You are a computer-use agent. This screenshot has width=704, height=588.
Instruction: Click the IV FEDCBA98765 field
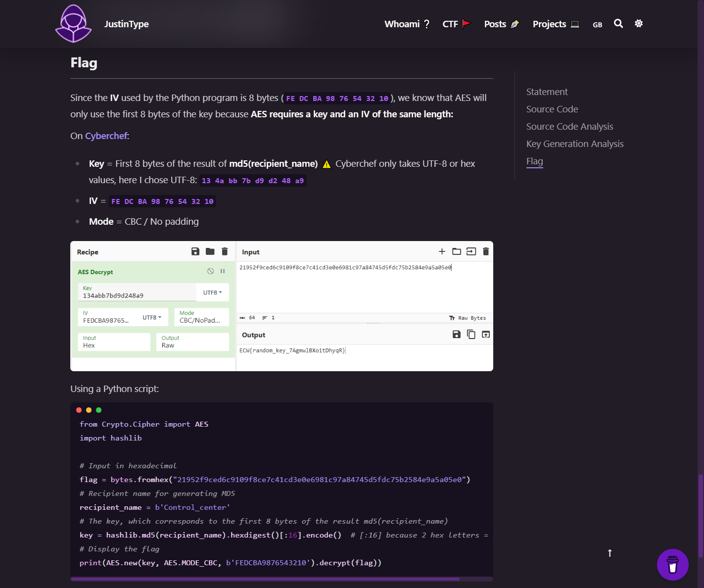point(108,317)
